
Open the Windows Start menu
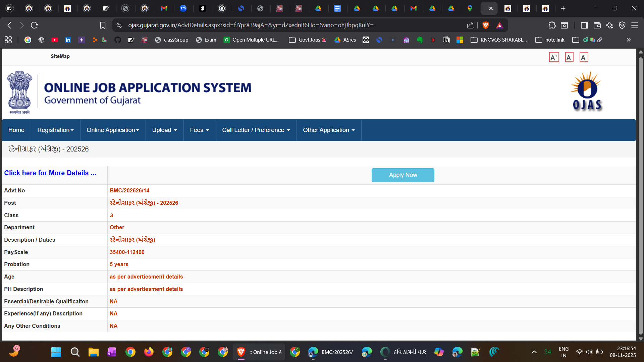pos(56,352)
